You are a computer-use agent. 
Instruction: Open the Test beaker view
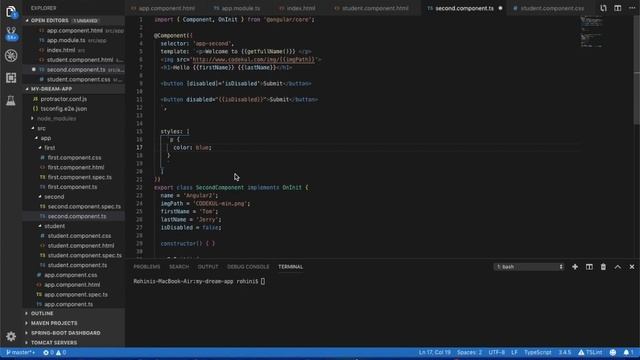tap(11, 100)
